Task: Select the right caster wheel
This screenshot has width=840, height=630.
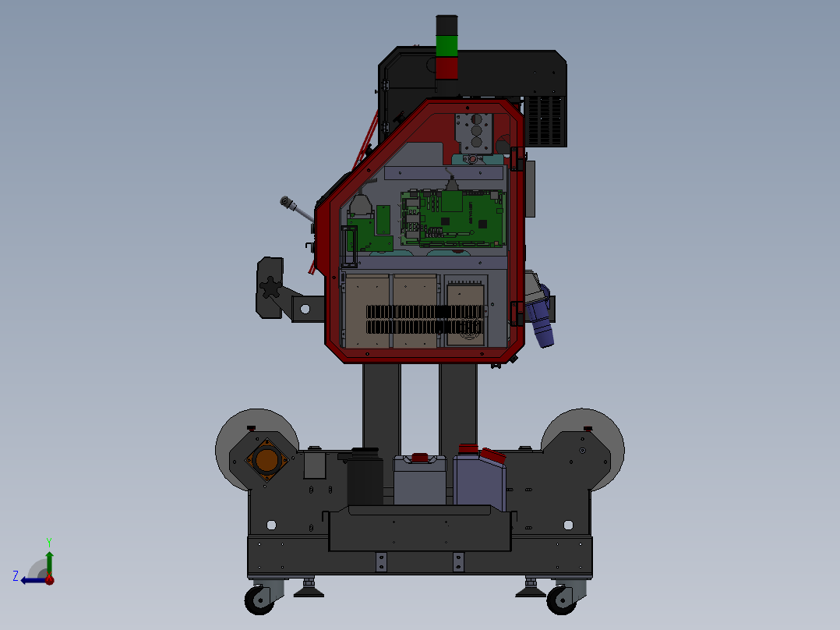Action: 561,600
